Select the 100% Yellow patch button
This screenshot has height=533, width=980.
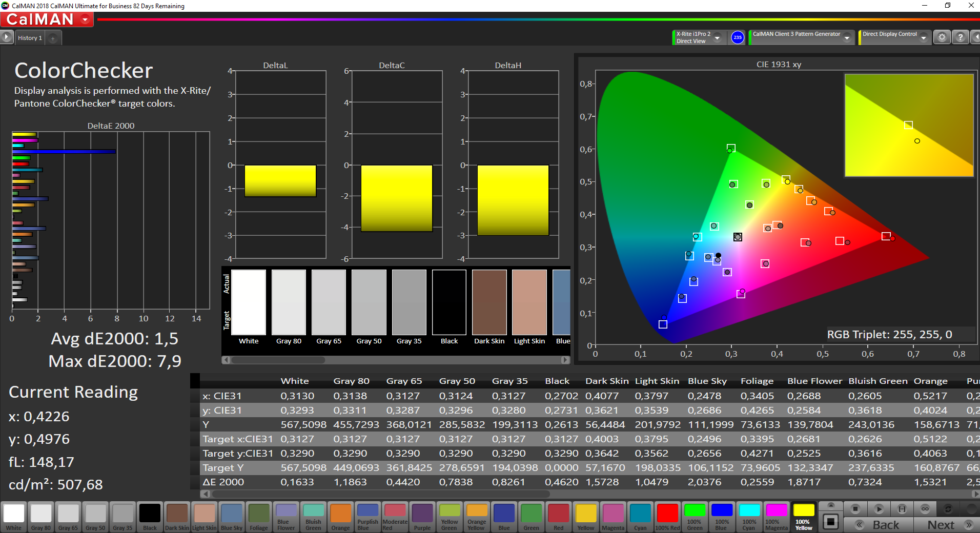[x=803, y=517]
